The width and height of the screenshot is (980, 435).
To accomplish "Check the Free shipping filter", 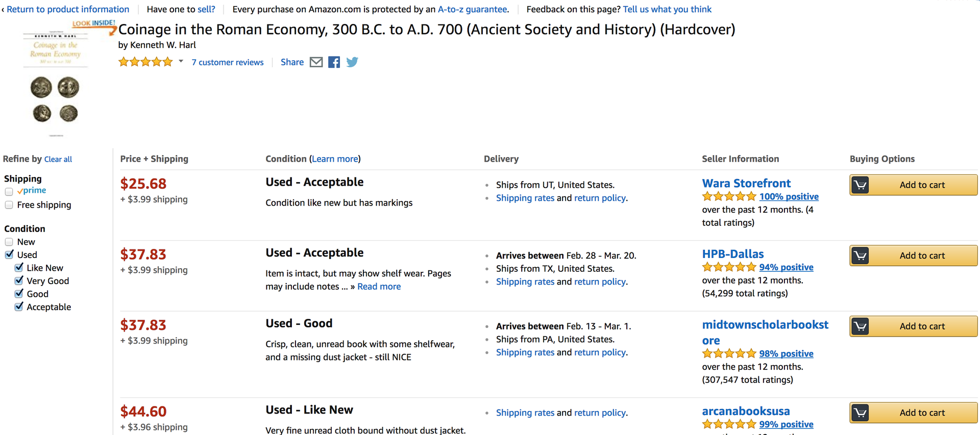I will click(9, 205).
